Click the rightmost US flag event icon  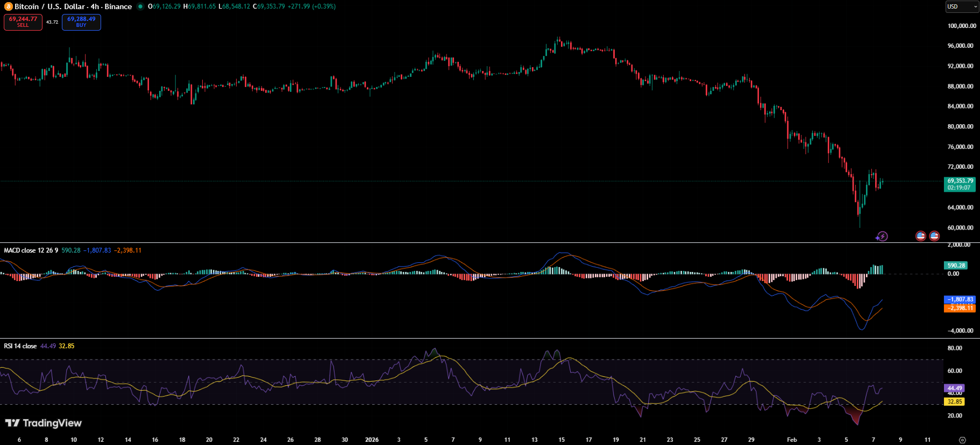934,236
